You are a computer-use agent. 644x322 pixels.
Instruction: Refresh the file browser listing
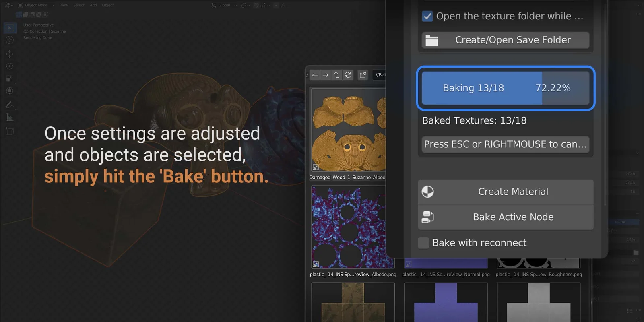tap(348, 75)
